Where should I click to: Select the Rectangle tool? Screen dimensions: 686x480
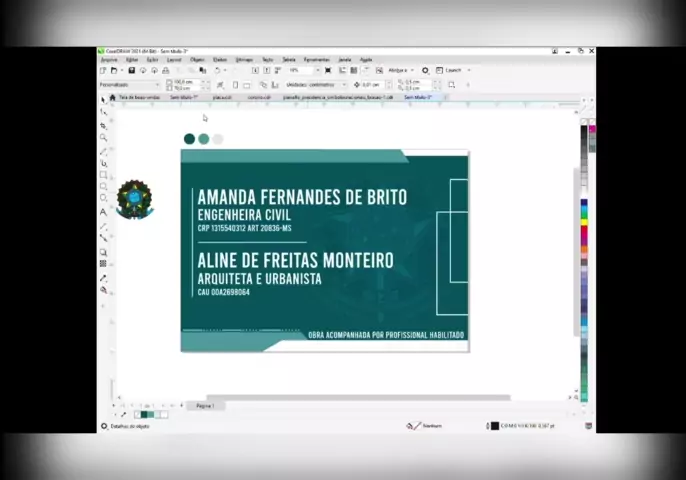click(x=103, y=175)
